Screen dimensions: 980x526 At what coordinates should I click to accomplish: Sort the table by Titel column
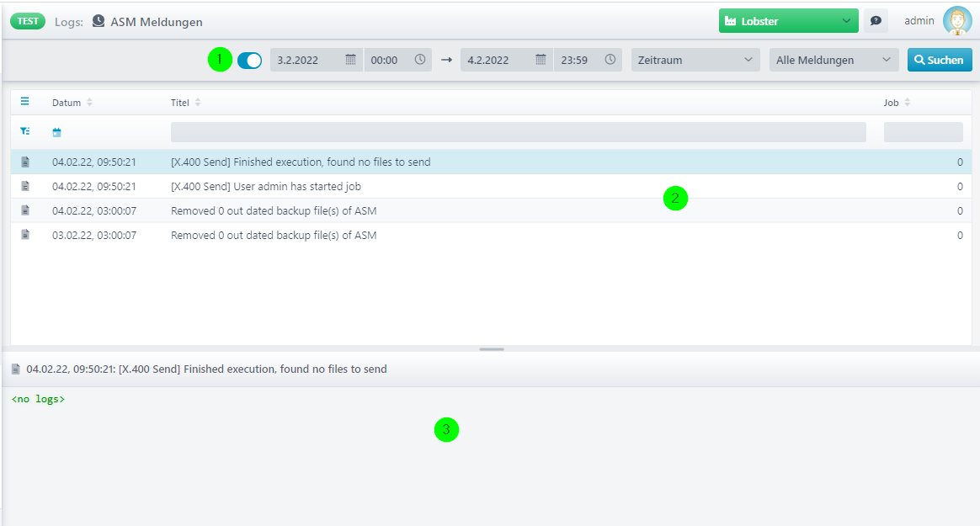pyautogui.click(x=185, y=103)
